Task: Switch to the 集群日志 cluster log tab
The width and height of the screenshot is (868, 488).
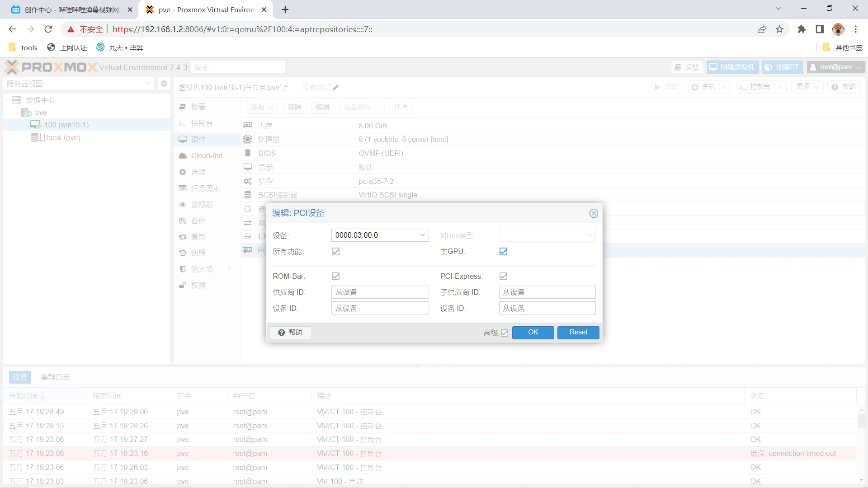Action: coord(55,377)
